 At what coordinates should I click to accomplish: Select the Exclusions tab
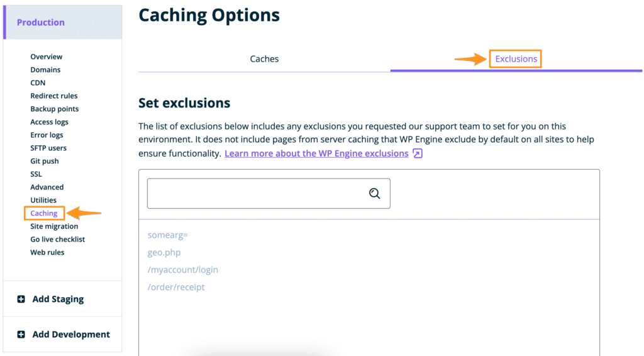pyautogui.click(x=516, y=59)
